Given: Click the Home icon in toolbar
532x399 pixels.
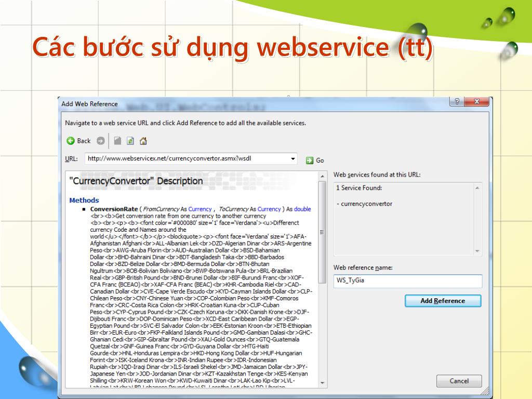Looking at the screenshot, I should tap(143, 141).
